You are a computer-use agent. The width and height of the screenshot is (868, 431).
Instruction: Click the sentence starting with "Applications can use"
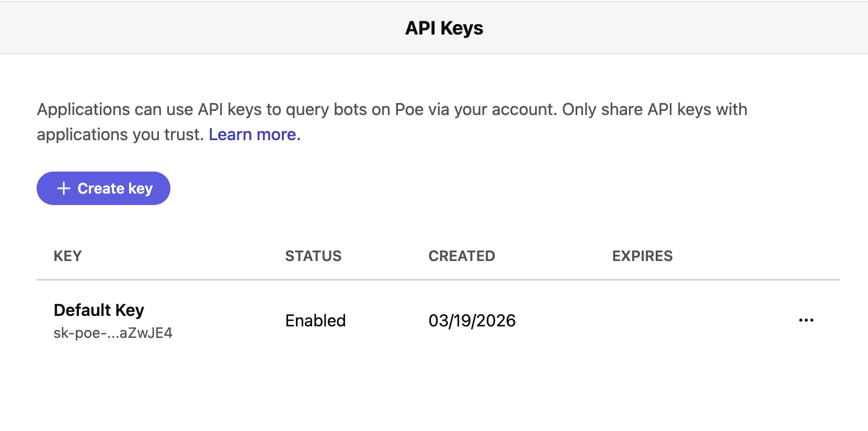261,110
